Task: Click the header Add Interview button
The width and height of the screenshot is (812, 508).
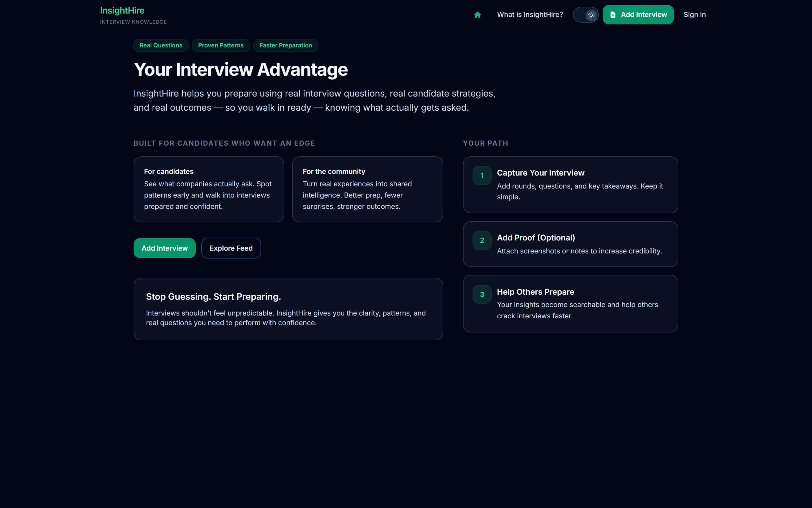Action: coord(638,14)
